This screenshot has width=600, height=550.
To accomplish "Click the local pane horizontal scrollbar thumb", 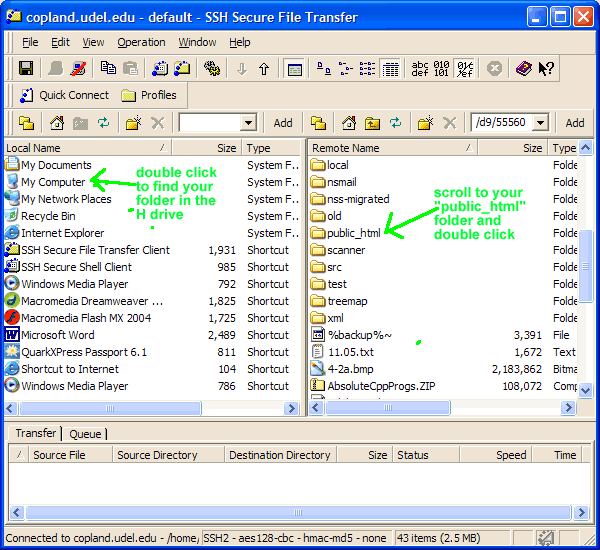I will (110, 408).
